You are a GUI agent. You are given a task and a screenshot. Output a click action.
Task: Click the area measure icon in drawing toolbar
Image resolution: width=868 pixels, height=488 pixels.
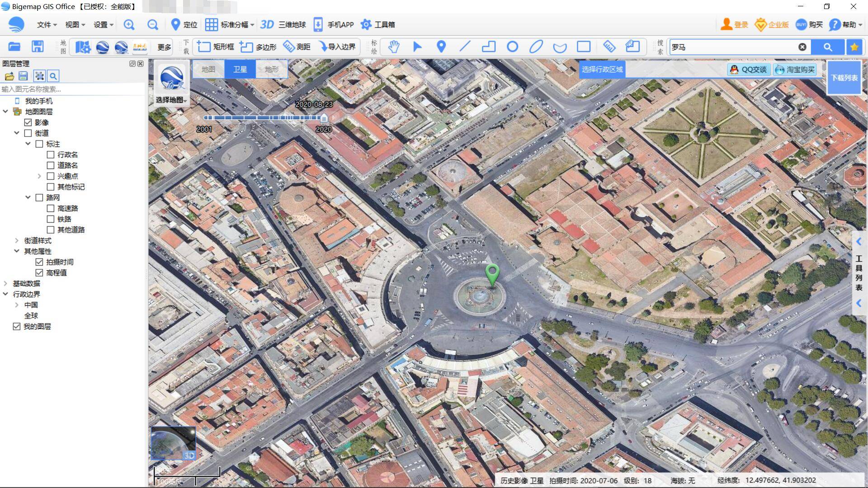tap(632, 47)
